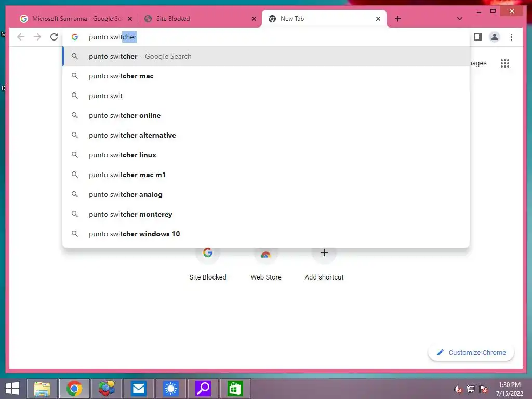Choose 'punto switcher monterey' suggestion
The image size is (532, 399).
(x=267, y=214)
